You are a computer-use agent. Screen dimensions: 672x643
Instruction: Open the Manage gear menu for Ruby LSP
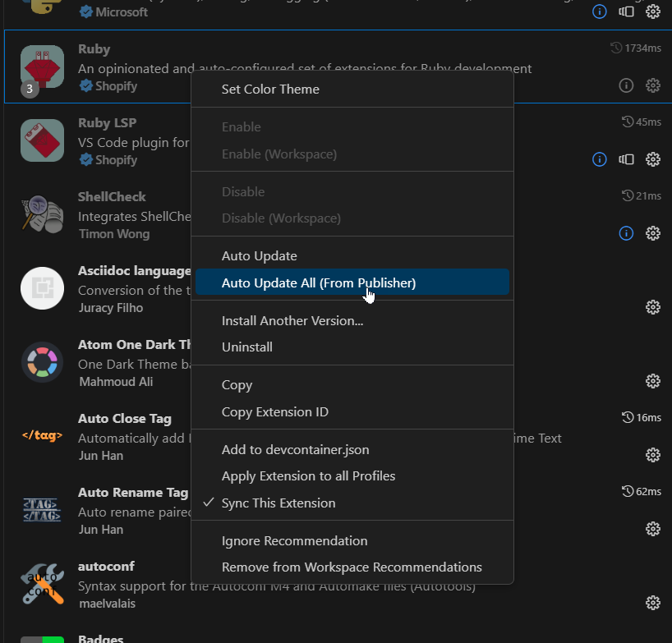[653, 159]
